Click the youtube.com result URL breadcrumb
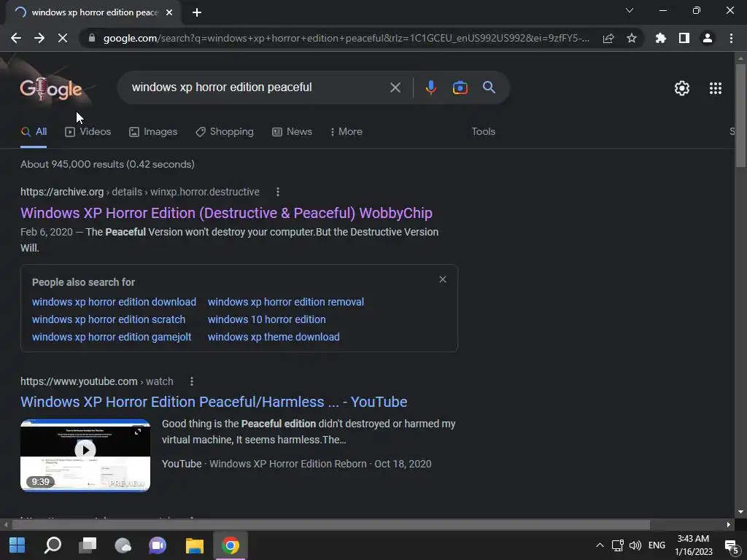The image size is (747, 560). pyautogui.click(x=97, y=381)
